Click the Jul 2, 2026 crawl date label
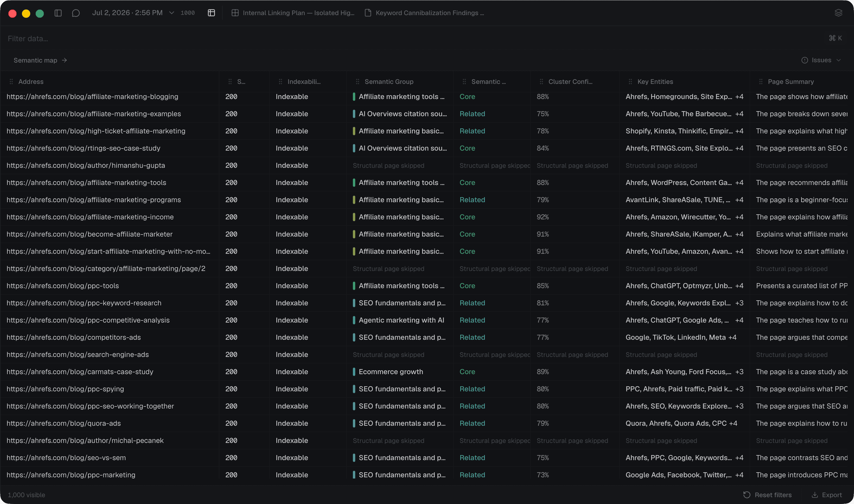Viewport: 854px width, 504px height. click(128, 13)
